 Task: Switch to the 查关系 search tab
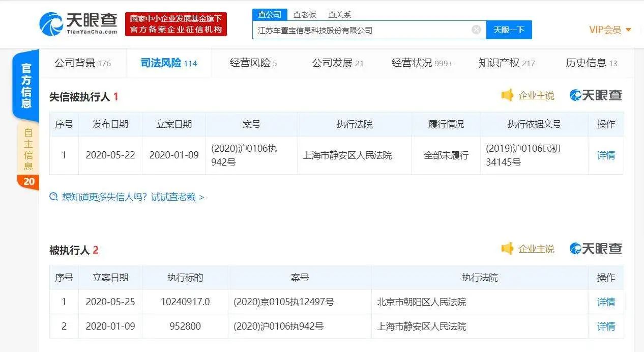point(339,15)
